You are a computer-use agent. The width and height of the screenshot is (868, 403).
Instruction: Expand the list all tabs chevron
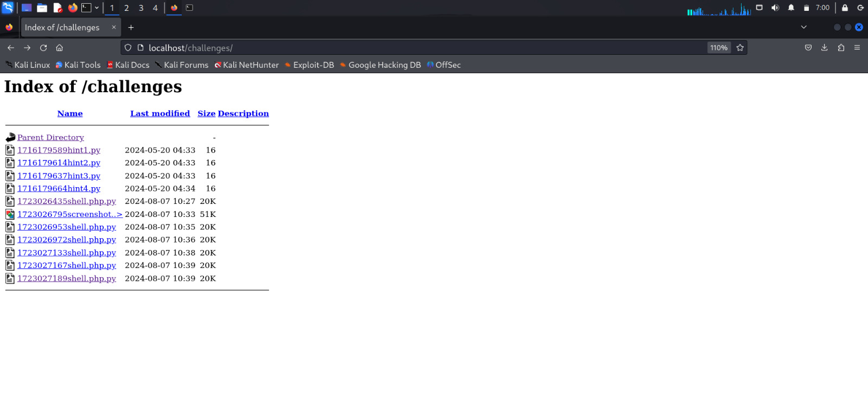point(803,27)
